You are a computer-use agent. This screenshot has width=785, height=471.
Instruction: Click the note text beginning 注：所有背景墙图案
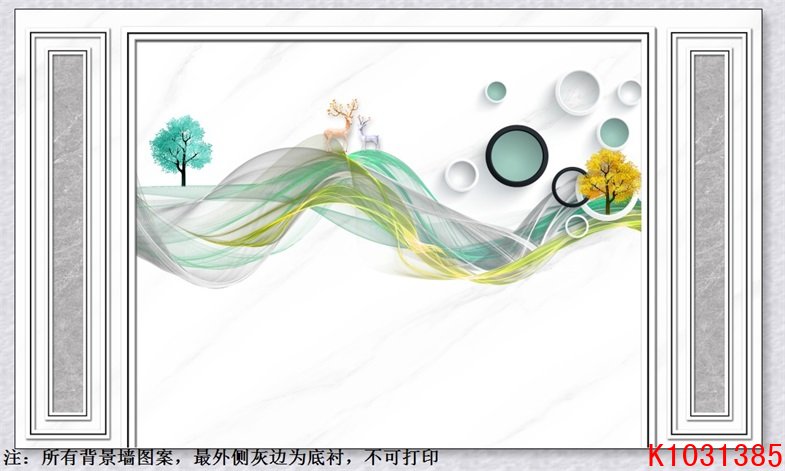pos(221,457)
